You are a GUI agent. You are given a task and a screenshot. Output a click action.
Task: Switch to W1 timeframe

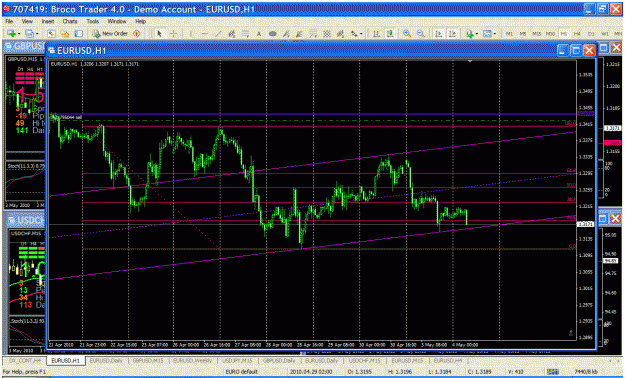tap(605, 34)
